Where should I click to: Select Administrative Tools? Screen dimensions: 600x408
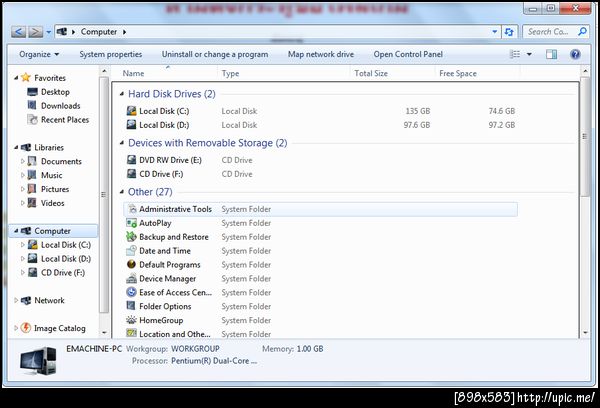coord(321,209)
